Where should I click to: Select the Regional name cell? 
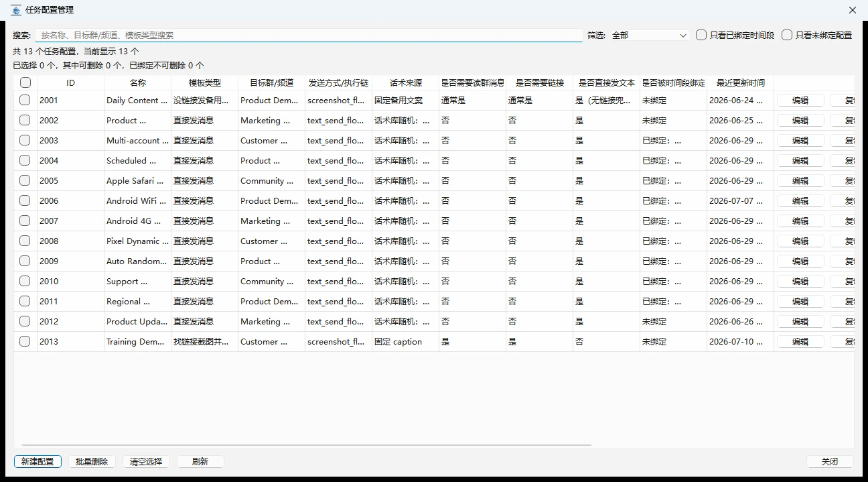[x=137, y=301]
